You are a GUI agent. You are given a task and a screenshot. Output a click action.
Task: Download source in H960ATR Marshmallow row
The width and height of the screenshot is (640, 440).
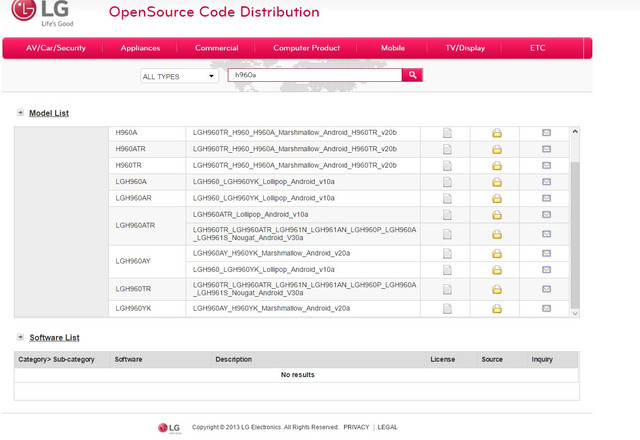tap(497, 149)
